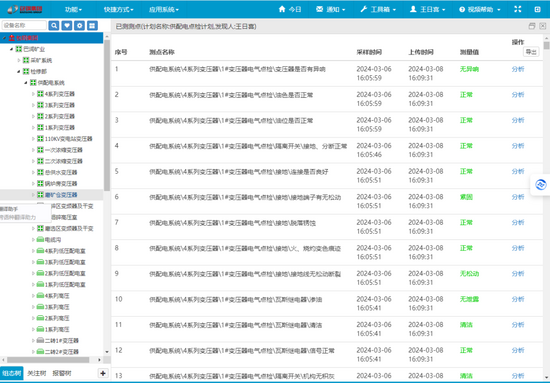Click the floating blue assistant icon

541,184
